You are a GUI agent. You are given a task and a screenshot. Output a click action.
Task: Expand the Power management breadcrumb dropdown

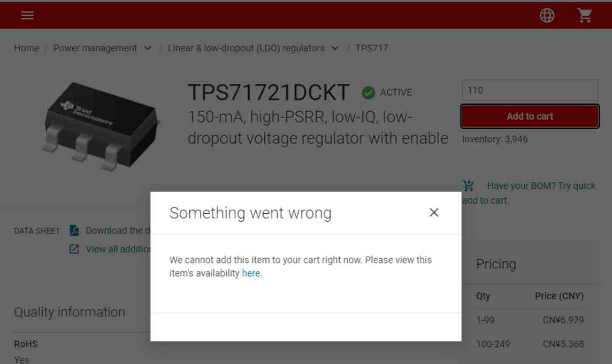pyautogui.click(x=148, y=49)
